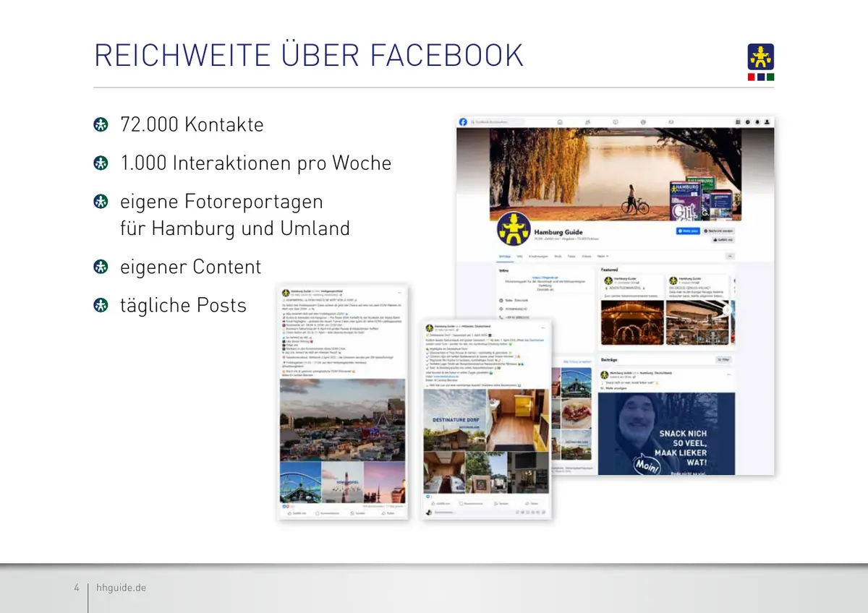The height and width of the screenshot is (613, 868).
Task: Click the avatar on the Hitzacker post
Action: point(430,327)
